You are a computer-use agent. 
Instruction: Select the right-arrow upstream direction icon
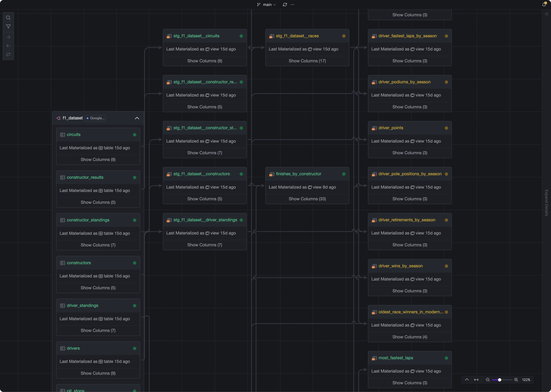[x=8, y=37]
